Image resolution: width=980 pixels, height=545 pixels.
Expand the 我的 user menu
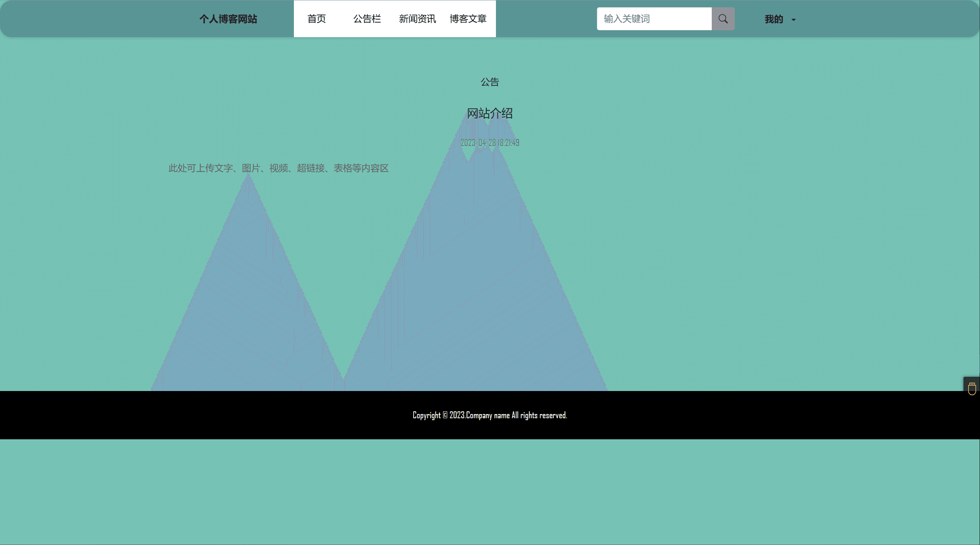click(774, 19)
